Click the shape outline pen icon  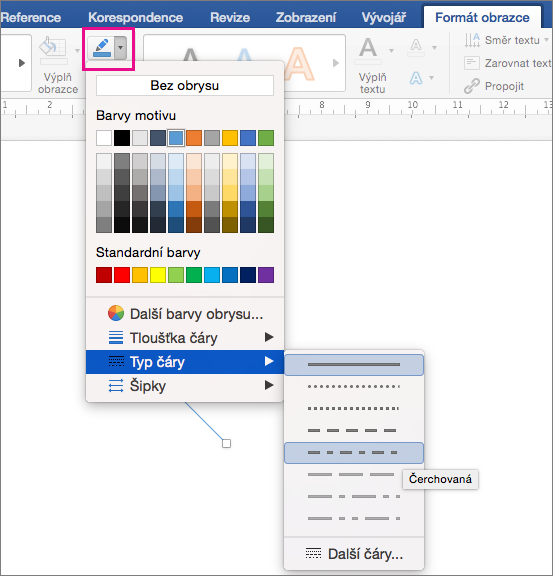[101, 48]
